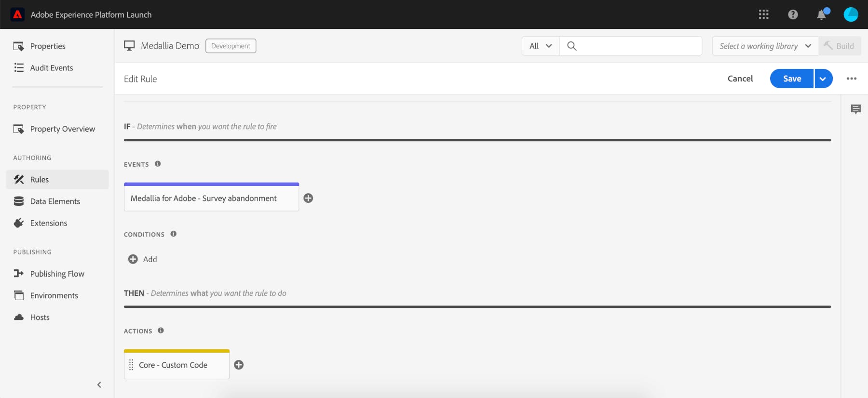Open Select a working library dropdown
868x398 pixels.
[765, 46]
